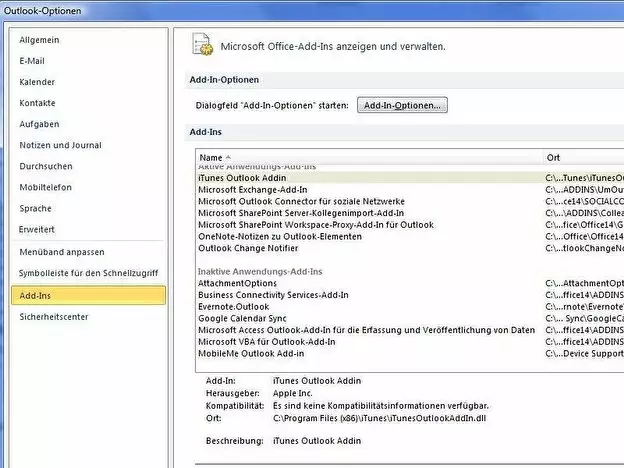624x468 pixels.
Task: Select Google Calendar Sync add-in row
Action: 243,318
